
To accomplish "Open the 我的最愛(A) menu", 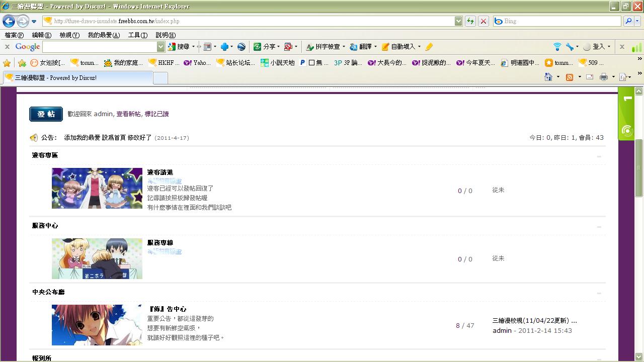I will pos(104,35).
